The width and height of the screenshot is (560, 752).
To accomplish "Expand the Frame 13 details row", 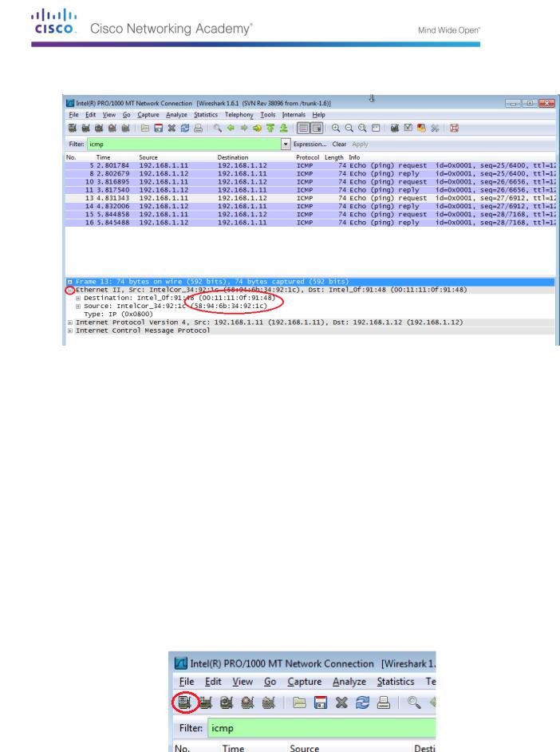I will tap(70, 282).
